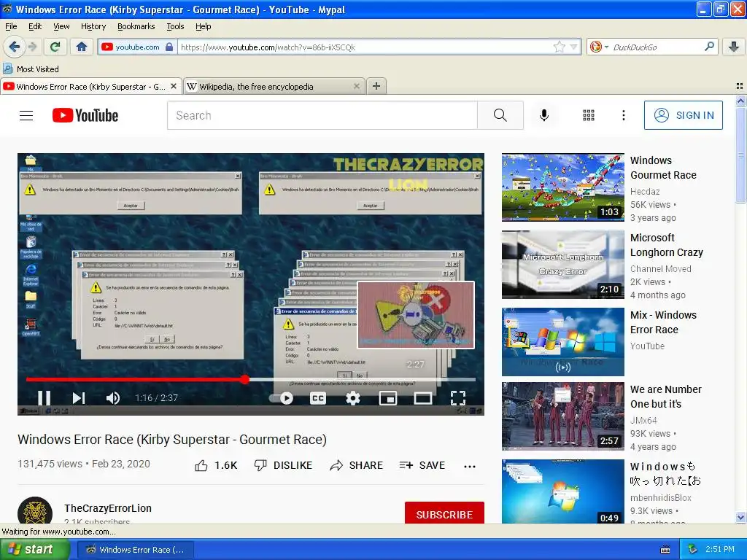Switch to theater mode
This screenshot has width=747, height=560.
[x=422, y=397]
